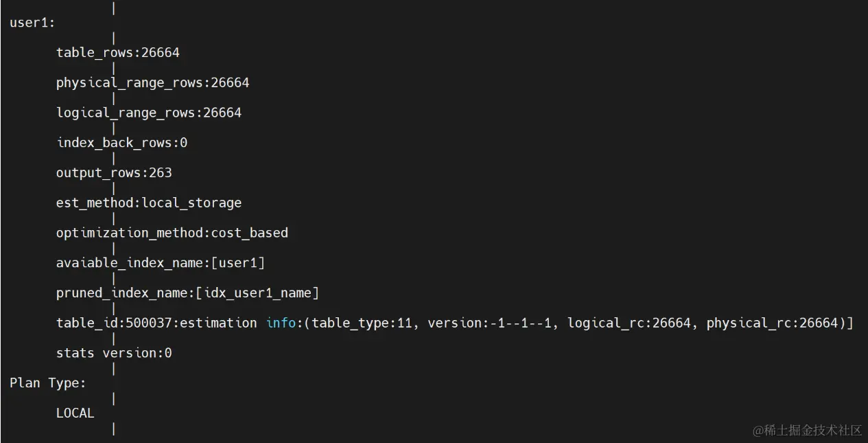868x443 pixels.
Task: Click the logical_range_rows:26664 line
Action: coord(148,113)
